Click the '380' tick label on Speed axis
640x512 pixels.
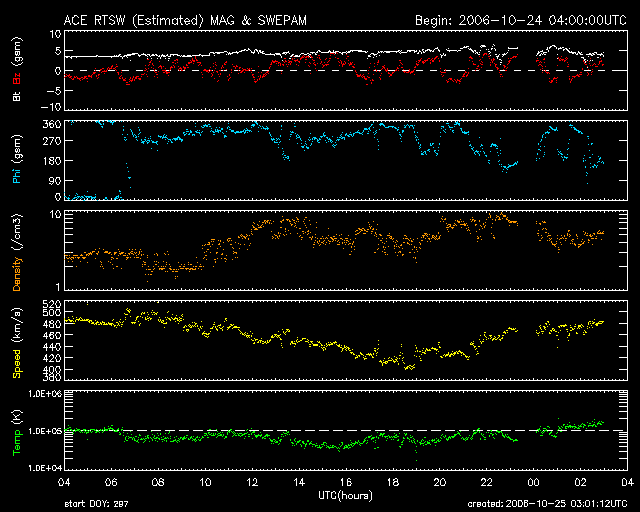52,377
